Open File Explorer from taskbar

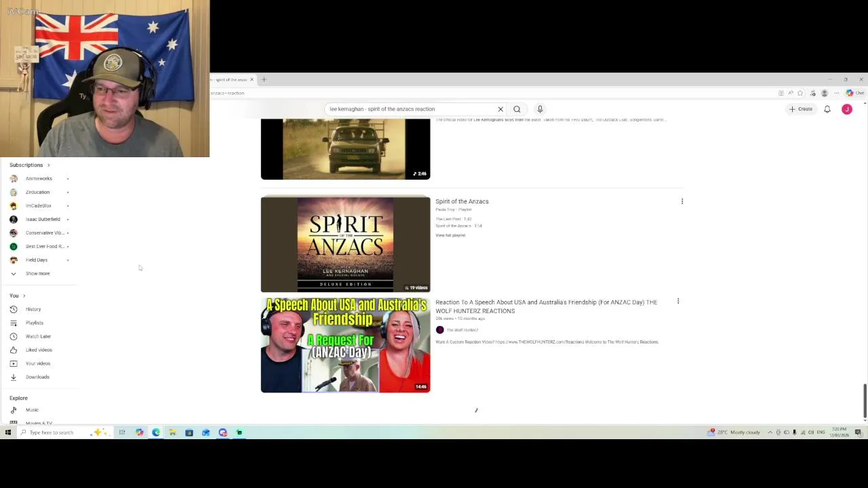point(172,432)
